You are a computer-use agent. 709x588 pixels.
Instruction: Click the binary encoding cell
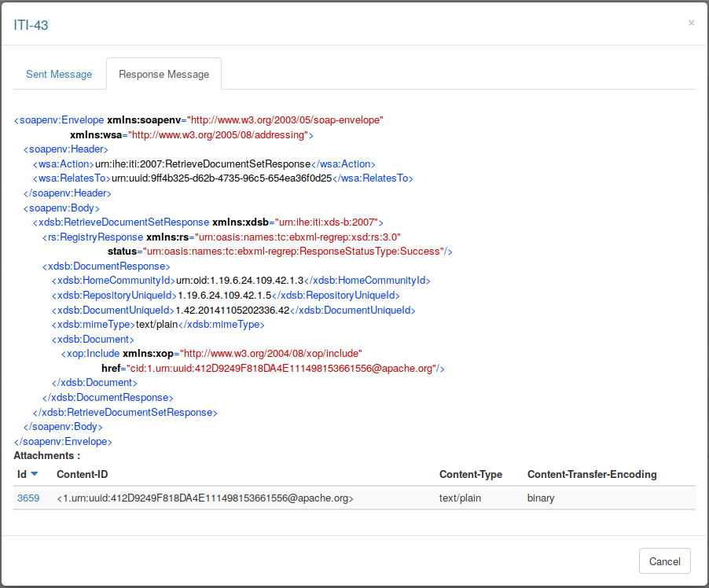pyautogui.click(x=541, y=498)
